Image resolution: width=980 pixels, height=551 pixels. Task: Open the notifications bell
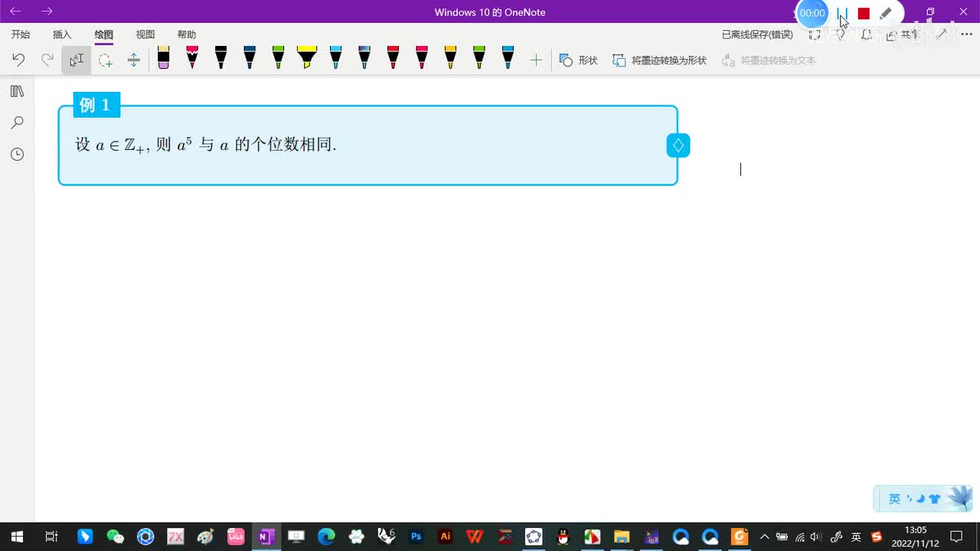[x=867, y=34]
